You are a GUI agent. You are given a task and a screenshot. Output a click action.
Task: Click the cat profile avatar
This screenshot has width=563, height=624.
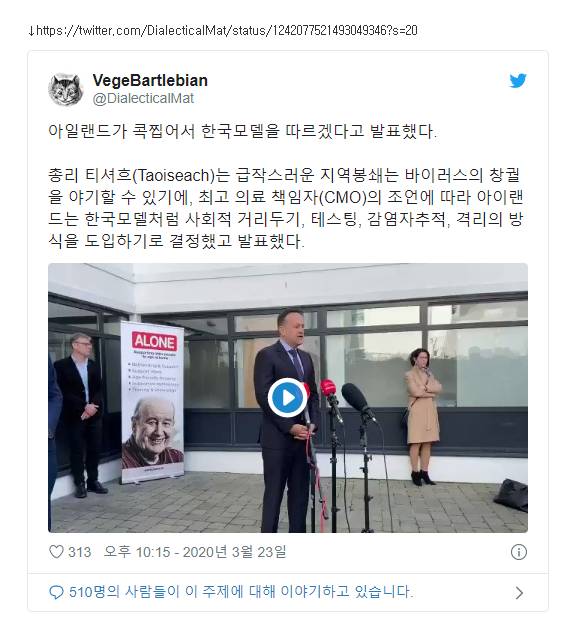click(66, 90)
